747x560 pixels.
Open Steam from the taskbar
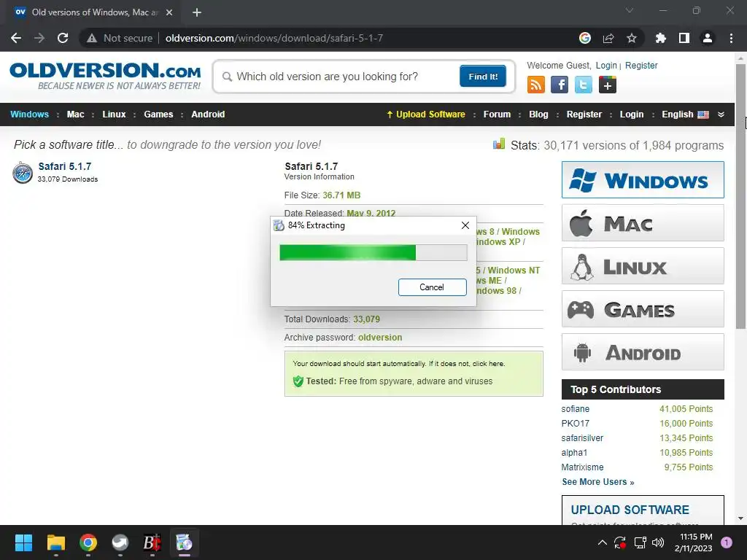tap(120, 542)
